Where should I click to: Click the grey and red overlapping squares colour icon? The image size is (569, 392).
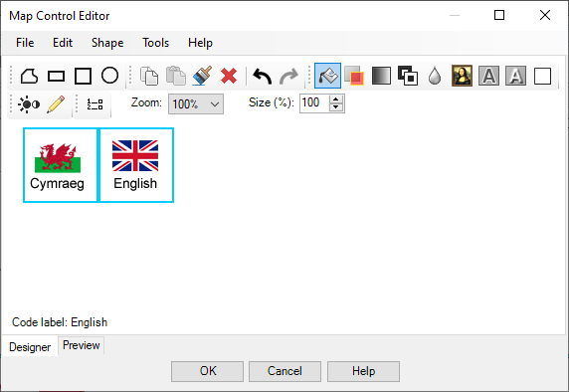pos(354,76)
